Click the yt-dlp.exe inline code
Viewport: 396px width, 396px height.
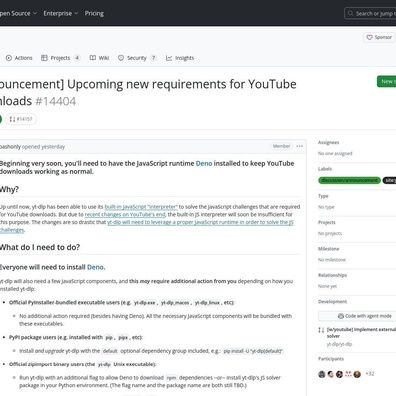tap(145, 303)
